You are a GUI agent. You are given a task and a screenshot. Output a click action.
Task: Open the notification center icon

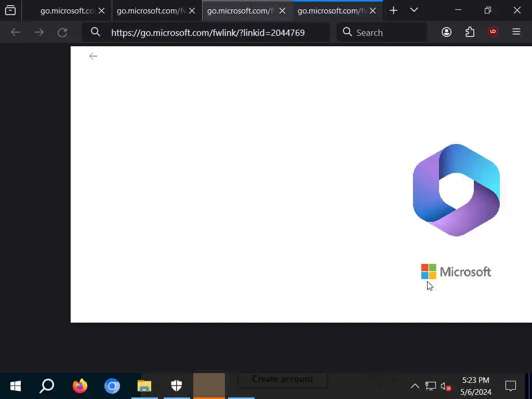click(x=511, y=386)
